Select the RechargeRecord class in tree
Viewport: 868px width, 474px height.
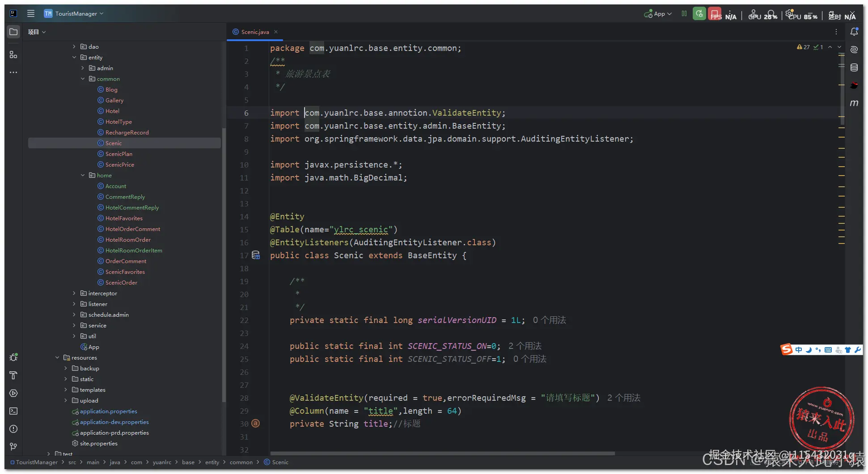pos(123,132)
